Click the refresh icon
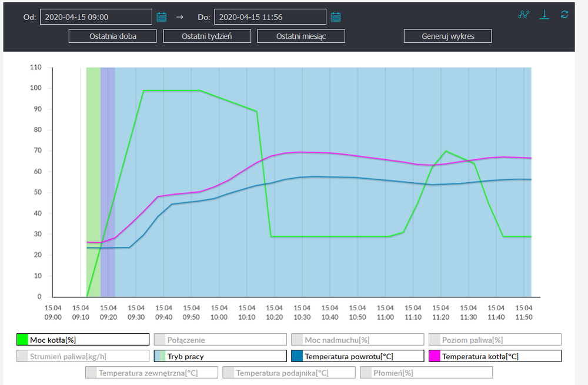The image size is (588, 385). [564, 15]
